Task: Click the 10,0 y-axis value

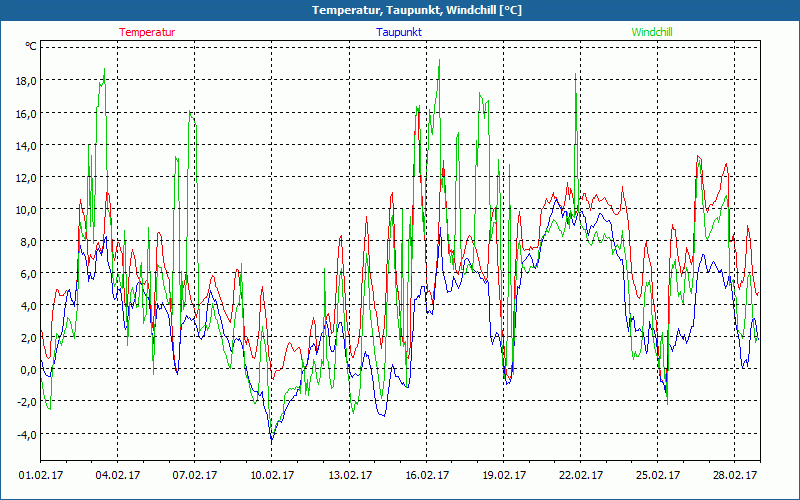Action: pos(26,210)
